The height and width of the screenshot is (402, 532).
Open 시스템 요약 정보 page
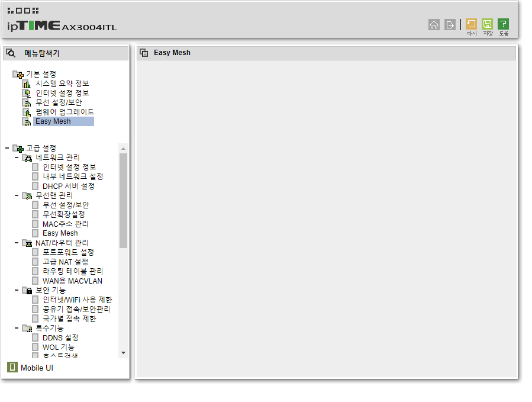tap(62, 83)
